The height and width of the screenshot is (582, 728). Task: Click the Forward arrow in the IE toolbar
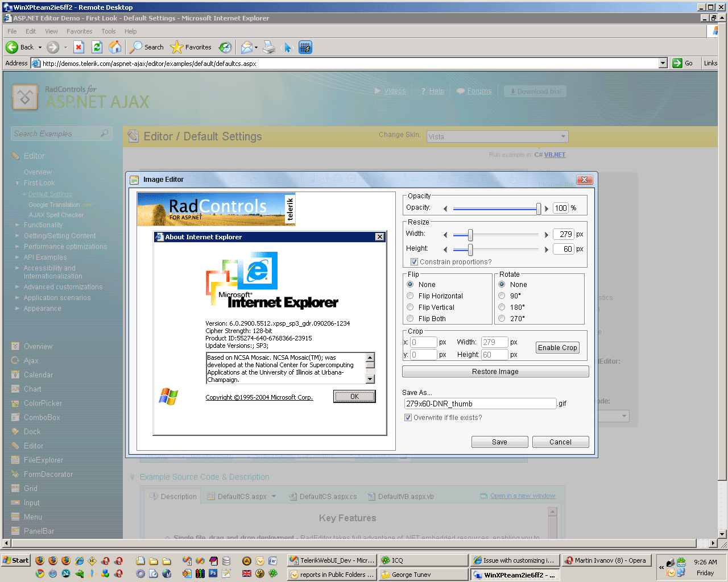[53, 47]
